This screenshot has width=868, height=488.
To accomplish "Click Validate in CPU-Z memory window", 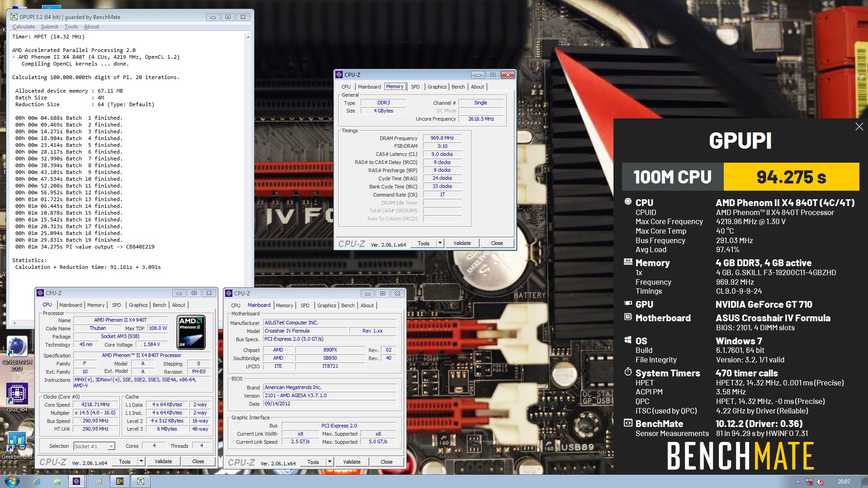I will pyautogui.click(x=462, y=243).
